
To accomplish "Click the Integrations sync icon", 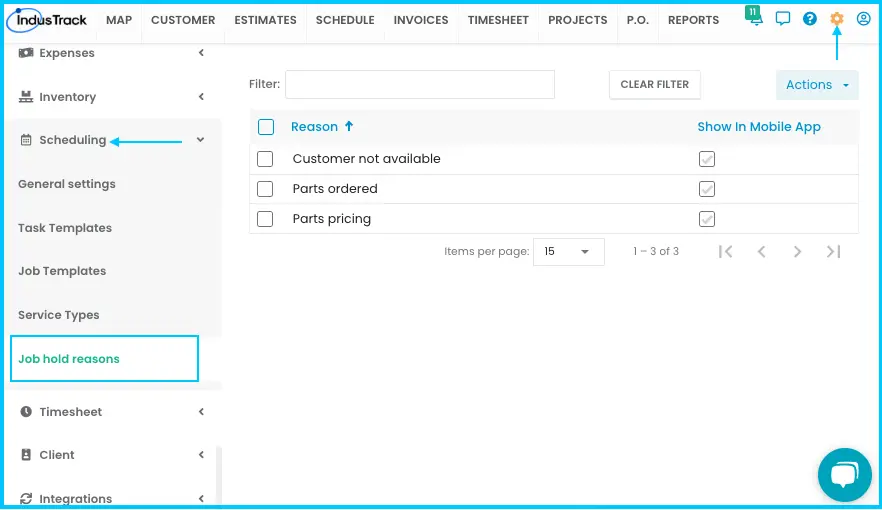I will coord(26,499).
